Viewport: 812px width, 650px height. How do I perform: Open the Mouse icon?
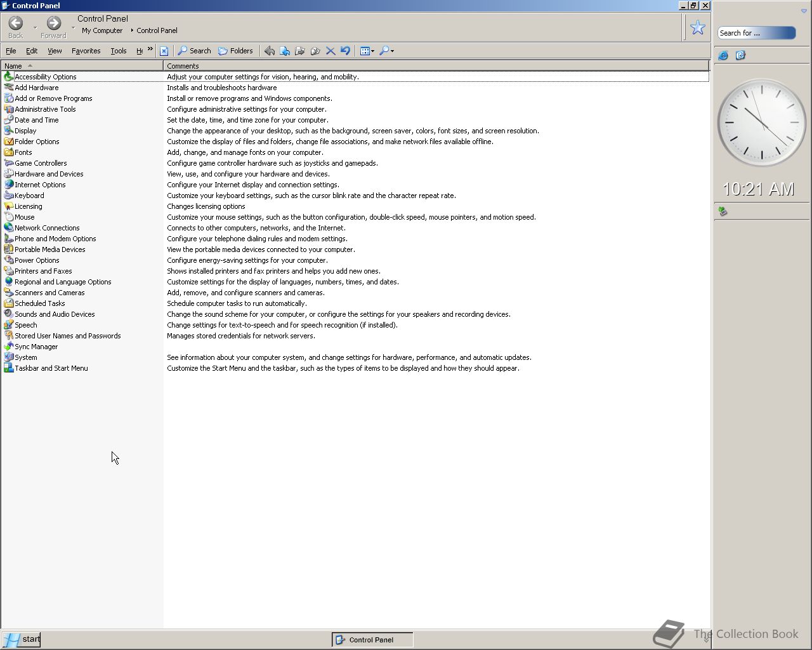point(8,217)
